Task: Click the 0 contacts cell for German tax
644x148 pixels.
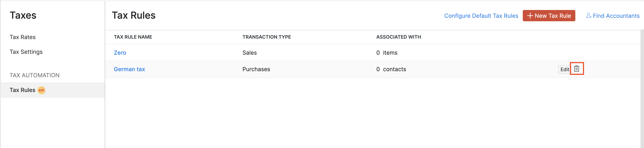Action: click(391, 69)
